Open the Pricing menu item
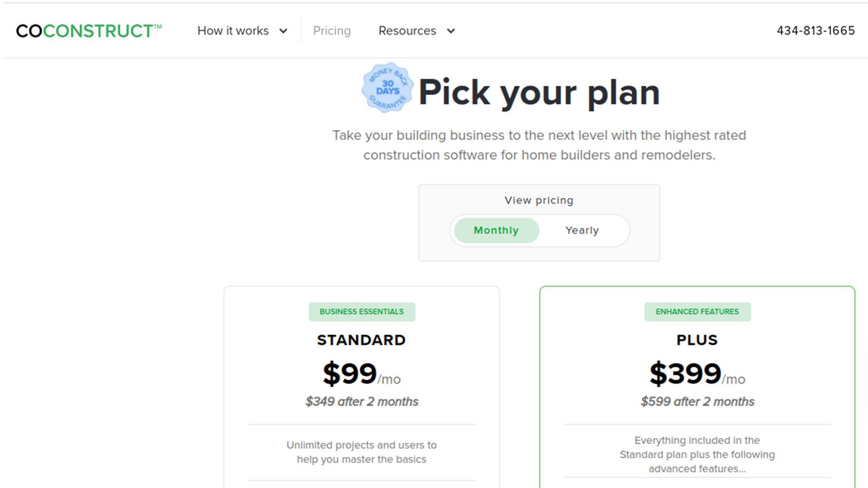868x488 pixels. 331,31
